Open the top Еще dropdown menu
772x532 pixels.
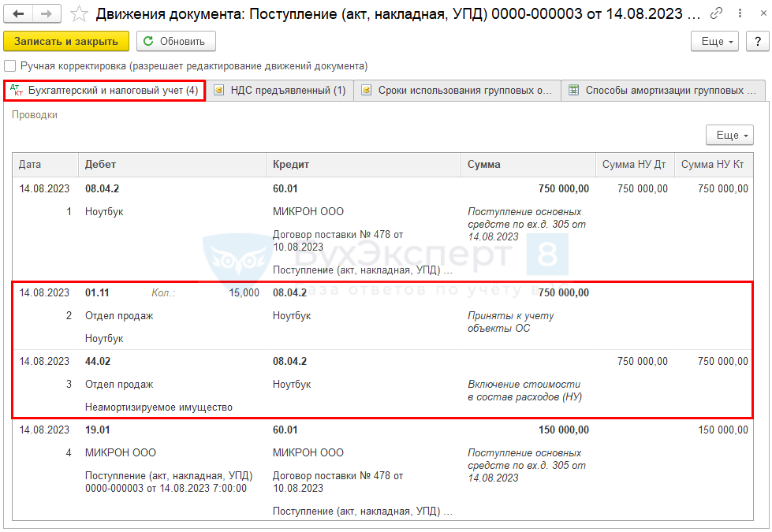tap(714, 41)
